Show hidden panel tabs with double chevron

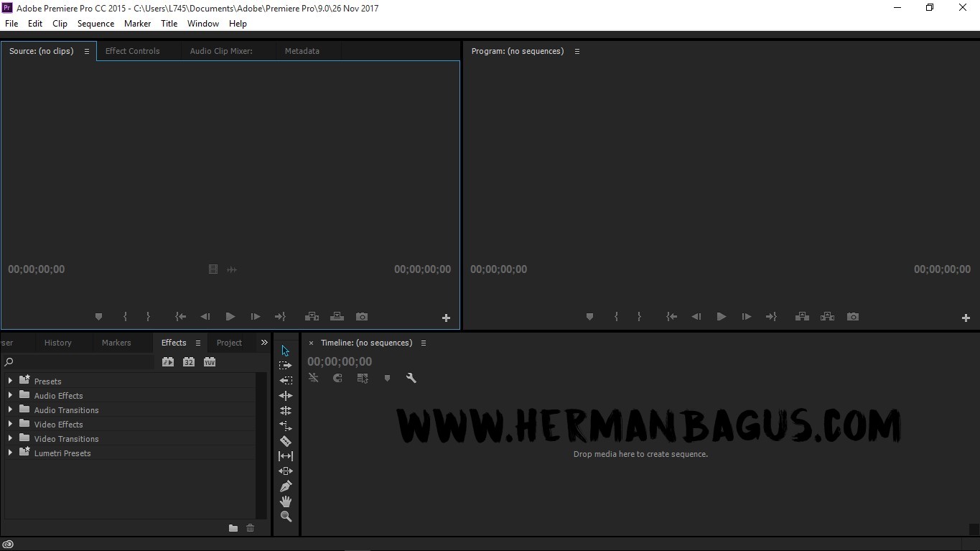[x=264, y=343]
